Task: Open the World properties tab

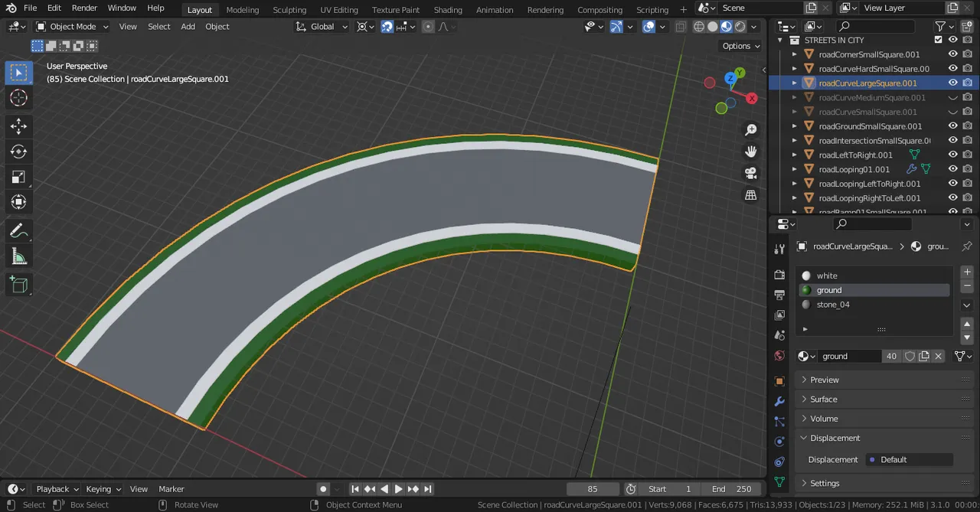Action: pos(779,355)
